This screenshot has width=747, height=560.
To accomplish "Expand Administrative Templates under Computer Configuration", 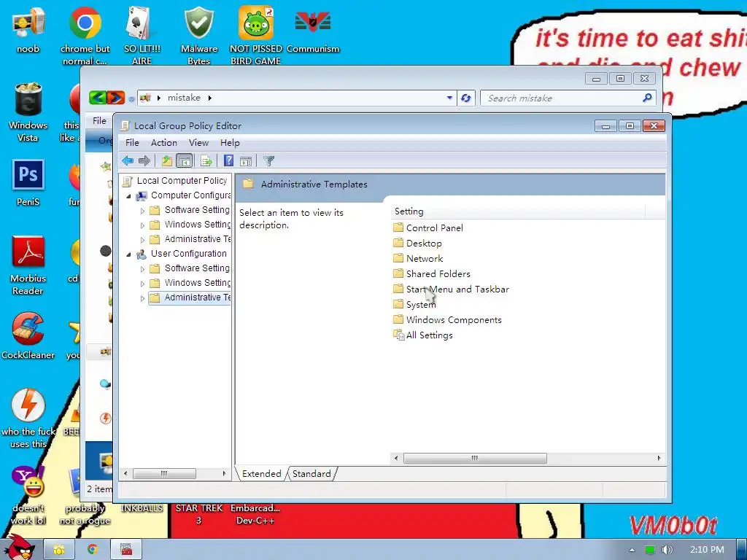I will click(x=142, y=239).
